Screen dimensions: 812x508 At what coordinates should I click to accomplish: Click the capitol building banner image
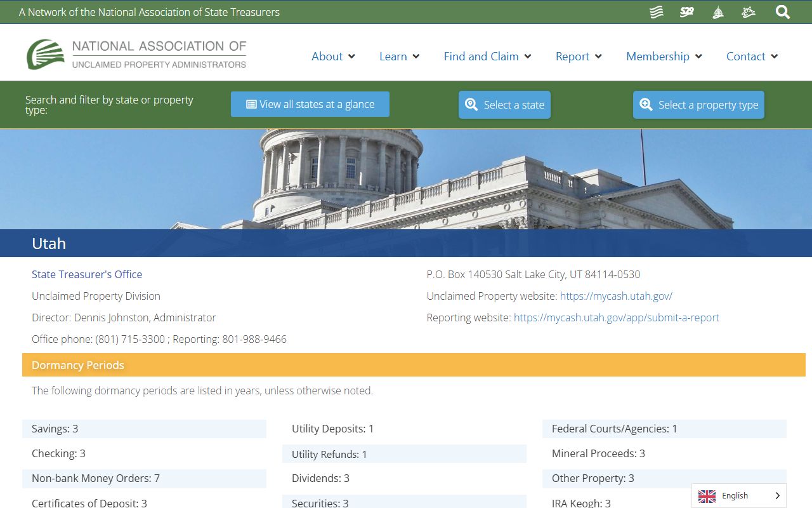[x=406, y=179]
